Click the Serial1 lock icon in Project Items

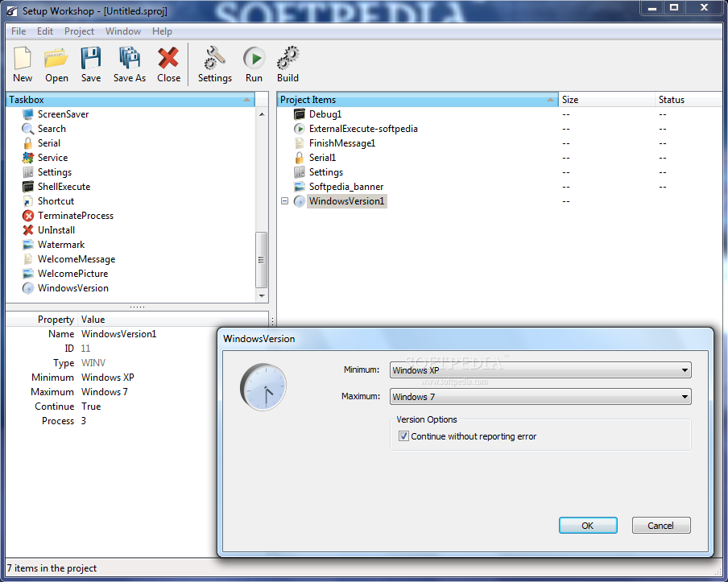pos(300,158)
